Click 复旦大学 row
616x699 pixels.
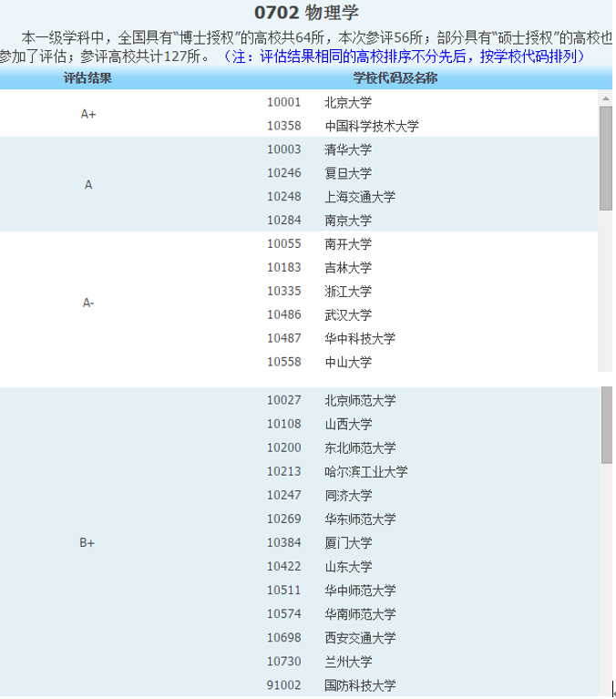tap(348, 173)
